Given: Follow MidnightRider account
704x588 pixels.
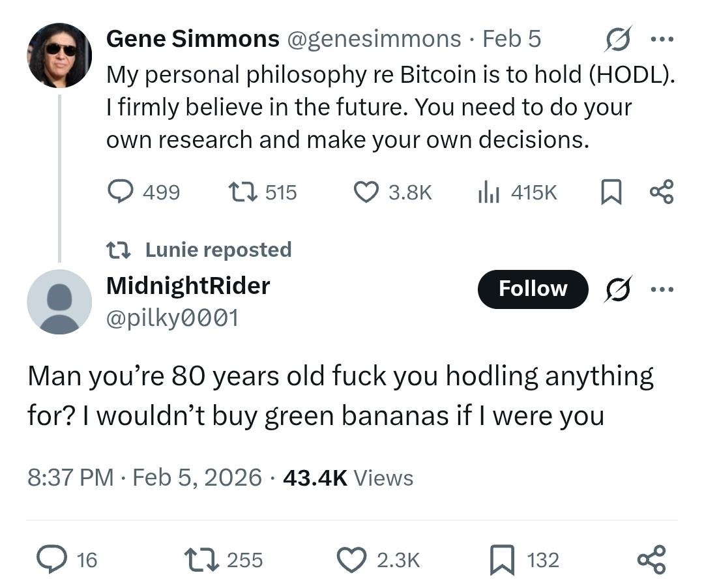Looking at the screenshot, I should pyautogui.click(x=533, y=289).
